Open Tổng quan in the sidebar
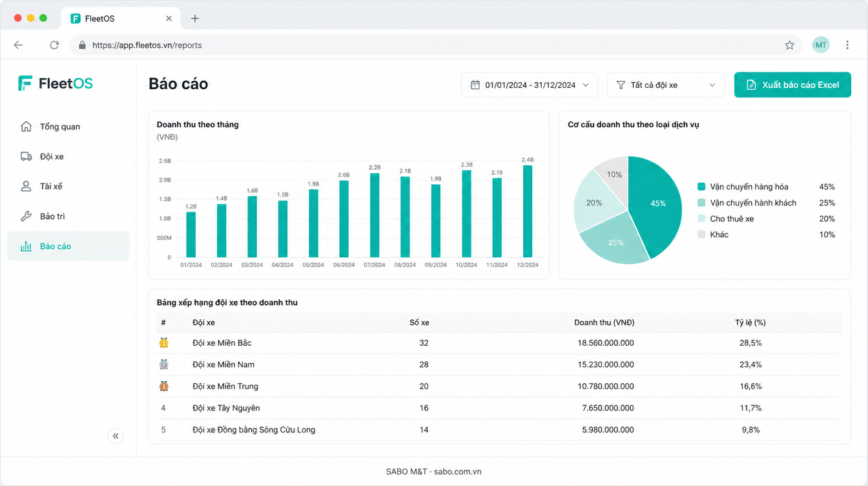 click(68, 127)
